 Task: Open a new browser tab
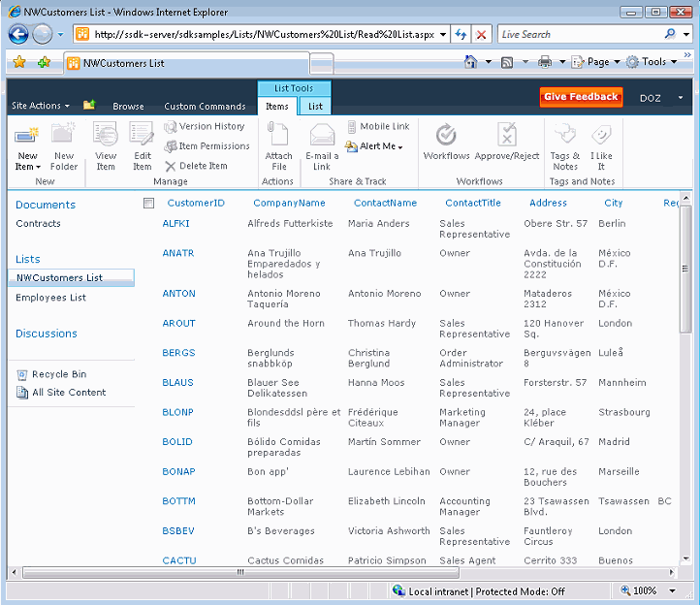click(x=322, y=62)
